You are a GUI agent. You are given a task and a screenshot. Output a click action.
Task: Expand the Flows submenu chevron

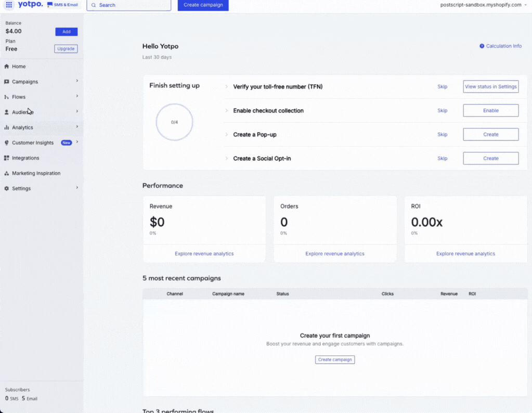point(77,96)
